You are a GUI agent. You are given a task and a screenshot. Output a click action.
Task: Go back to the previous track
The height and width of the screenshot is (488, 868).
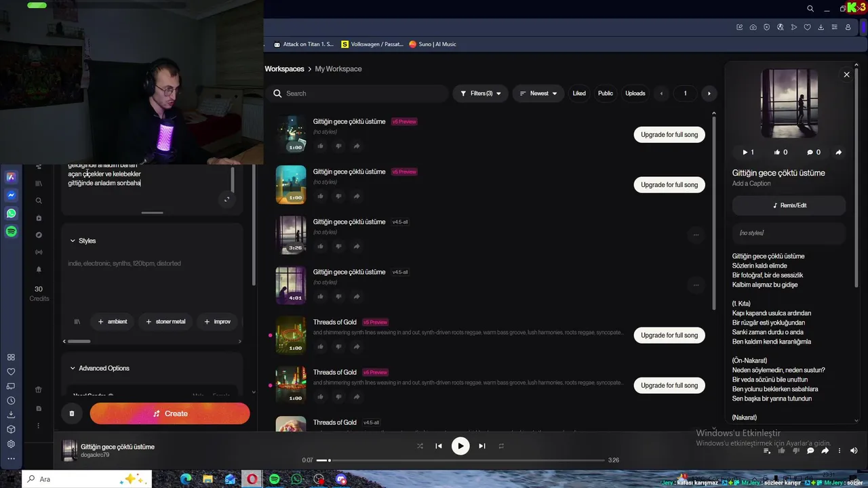[439, 446]
